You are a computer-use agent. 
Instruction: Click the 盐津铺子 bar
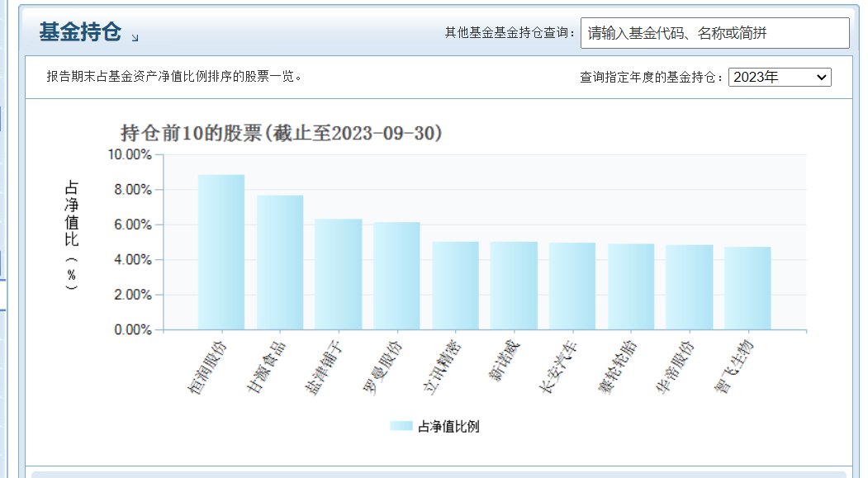point(339,274)
